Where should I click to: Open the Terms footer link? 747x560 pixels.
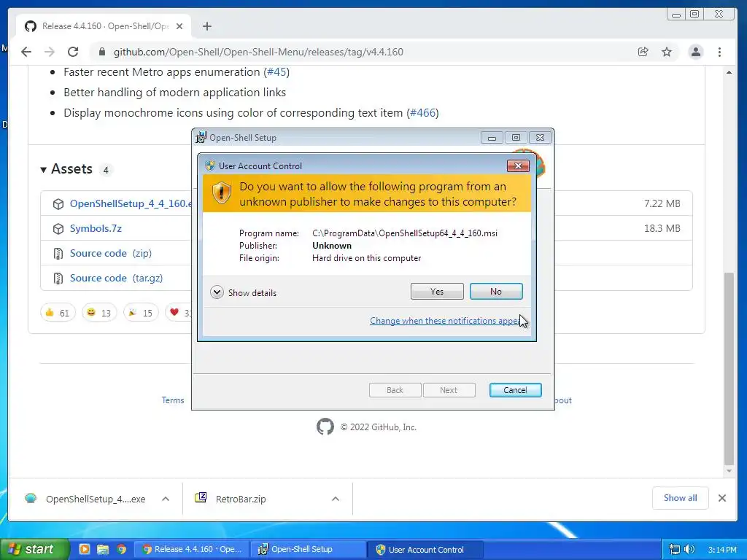pos(172,400)
